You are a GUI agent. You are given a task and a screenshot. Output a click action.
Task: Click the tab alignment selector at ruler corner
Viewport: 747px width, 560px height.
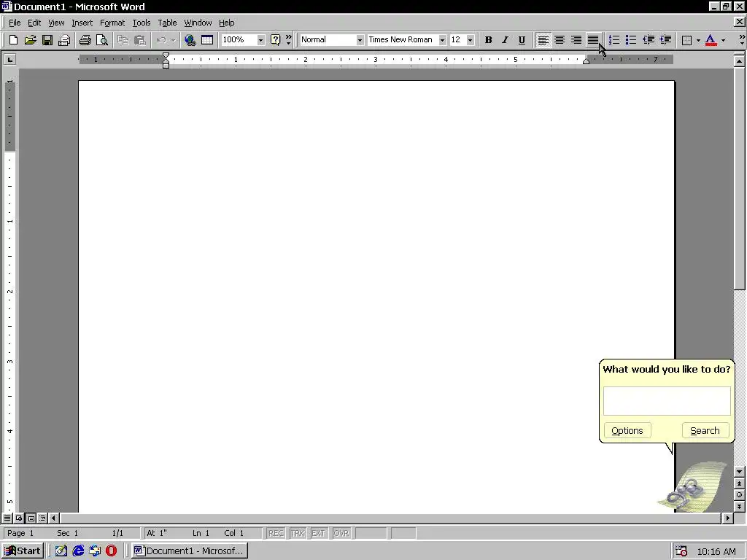point(10,59)
